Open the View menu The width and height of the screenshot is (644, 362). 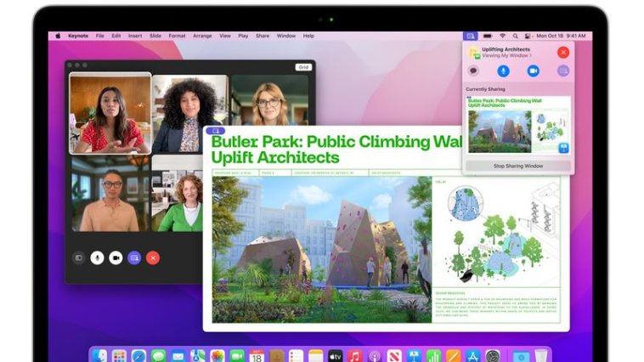tap(225, 37)
